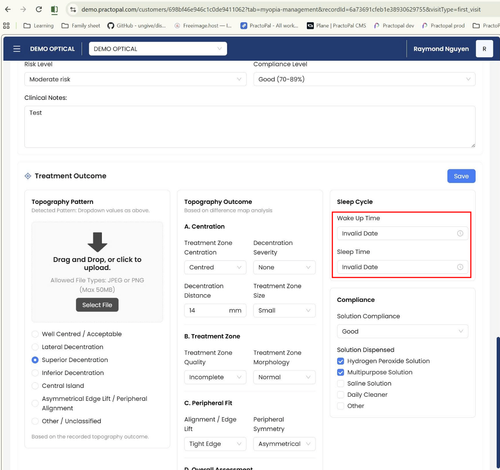The width and height of the screenshot is (500, 470).
Task: Open Decentration Severity dropdown
Action: tap(284, 267)
